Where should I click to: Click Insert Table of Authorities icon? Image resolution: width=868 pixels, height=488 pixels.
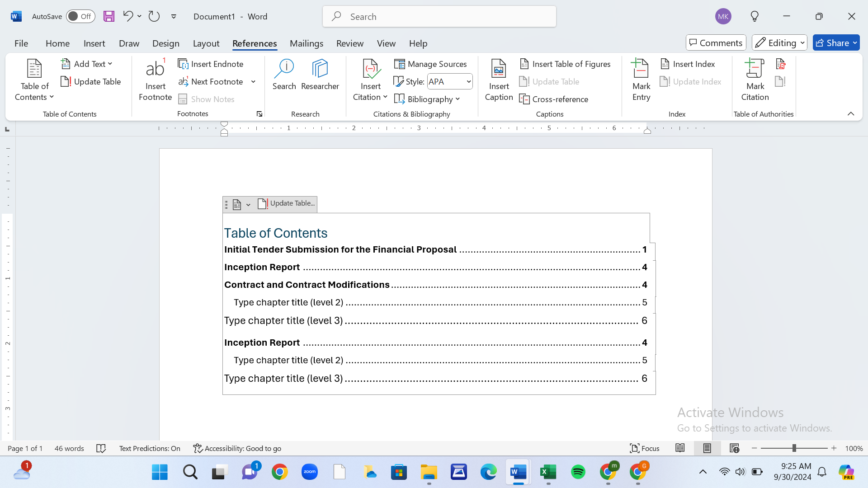[x=781, y=64]
